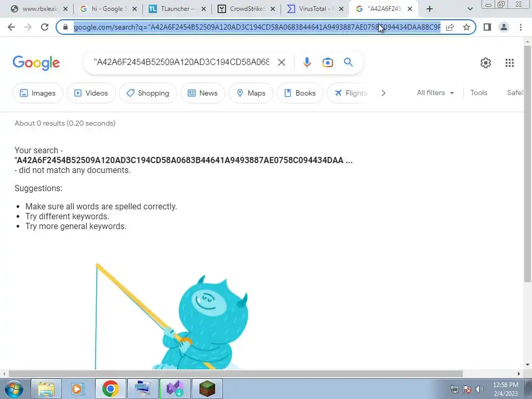Close the VirusTotal tab
Image resolution: width=532 pixels, height=399 pixels.
[x=341, y=9]
